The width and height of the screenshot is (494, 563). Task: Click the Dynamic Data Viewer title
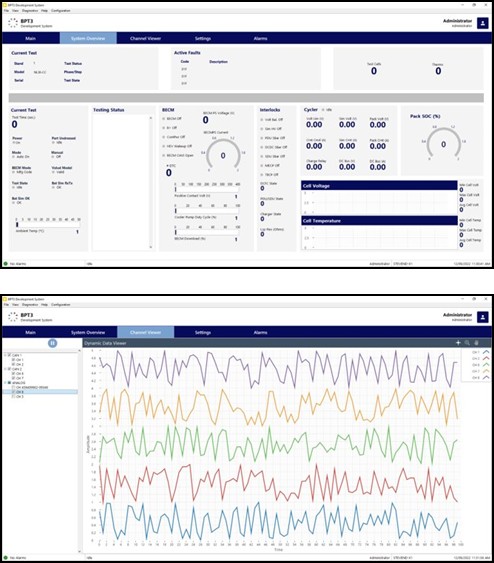[x=105, y=343]
